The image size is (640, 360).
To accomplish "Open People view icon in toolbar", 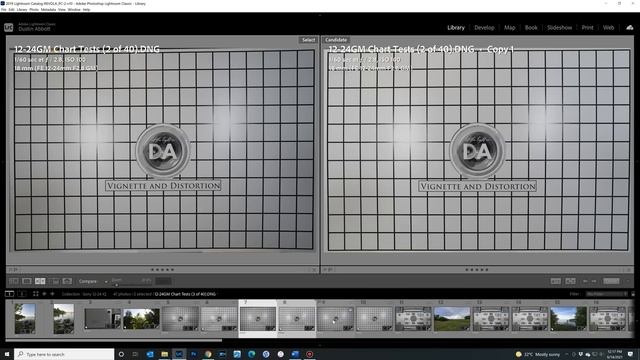I will (x=67, y=281).
